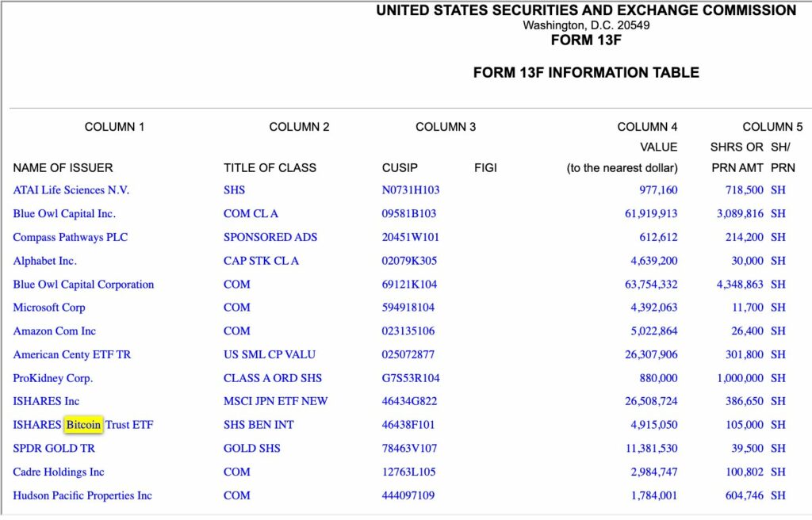Click the Blue Owl Capital Inc. issuer name
This screenshot has width=812, height=520.
[64, 213]
